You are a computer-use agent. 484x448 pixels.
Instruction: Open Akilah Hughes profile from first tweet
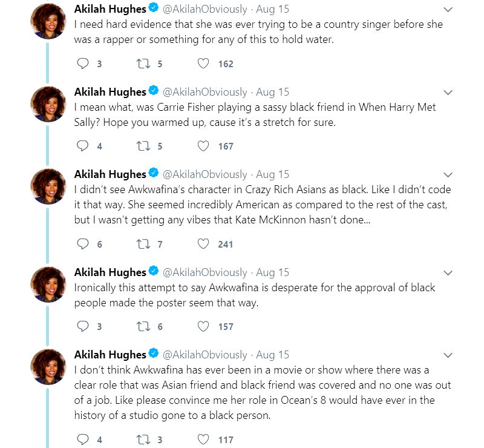click(110, 9)
